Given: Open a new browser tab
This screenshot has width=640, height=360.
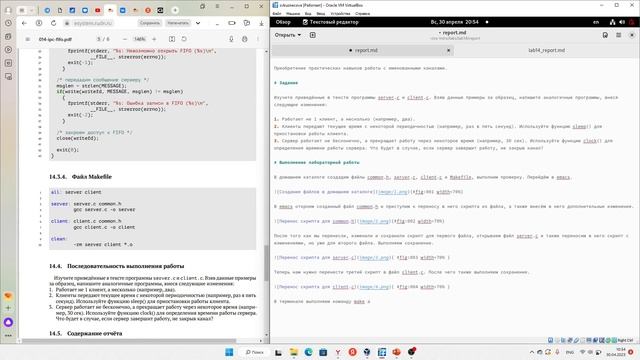Looking at the screenshot, I should click(175, 10).
